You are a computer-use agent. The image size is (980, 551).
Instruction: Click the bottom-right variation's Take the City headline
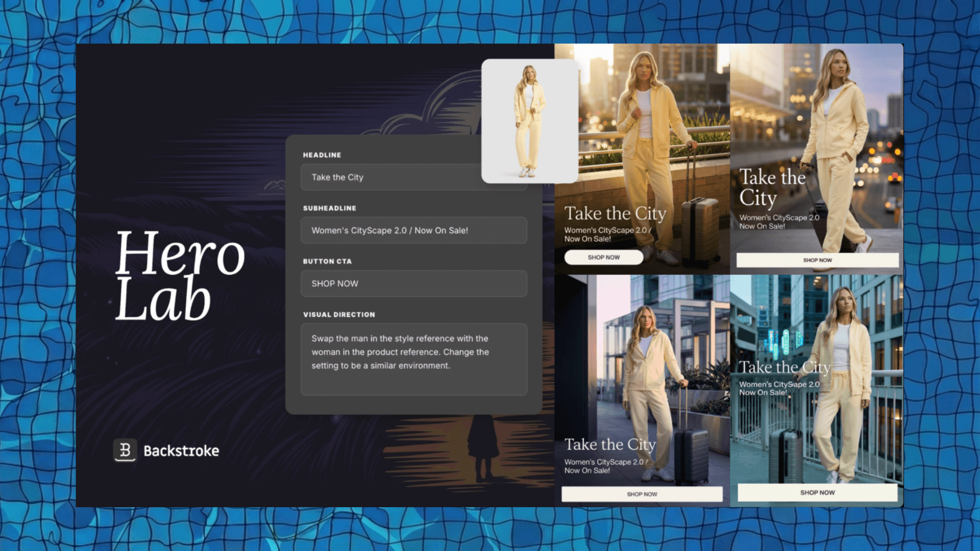[785, 367]
